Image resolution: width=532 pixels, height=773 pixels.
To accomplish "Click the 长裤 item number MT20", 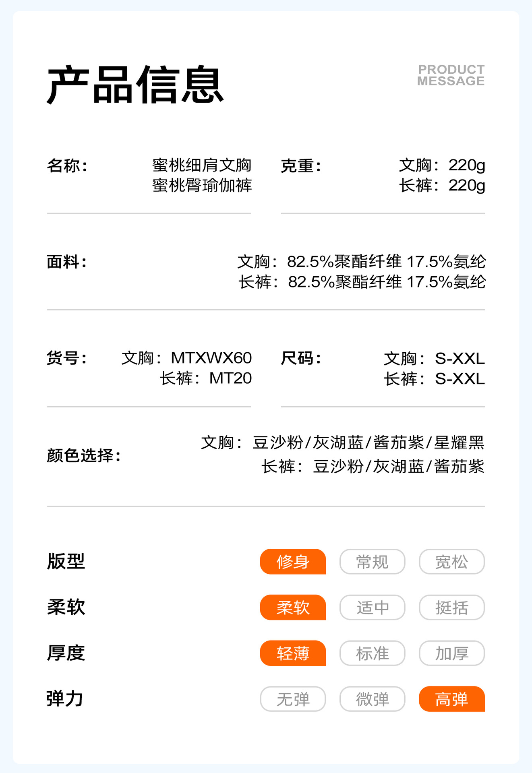I will pos(230,378).
